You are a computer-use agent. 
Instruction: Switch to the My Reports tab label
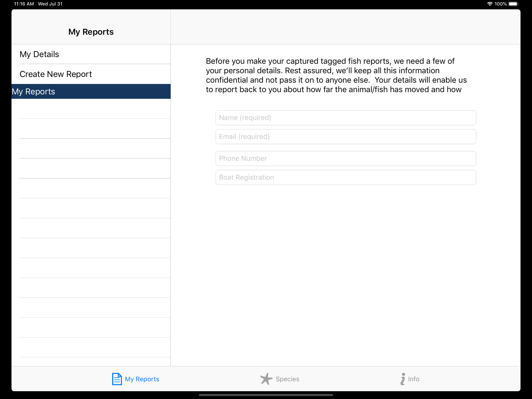click(x=142, y=379)
